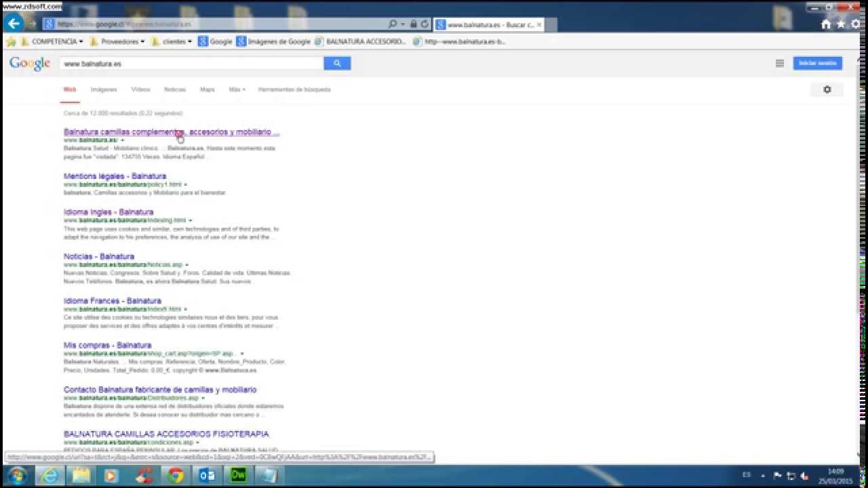Open the COMPETENCIA favorites folder
Viewport: 868px width, 488px height.
point(52,41)
